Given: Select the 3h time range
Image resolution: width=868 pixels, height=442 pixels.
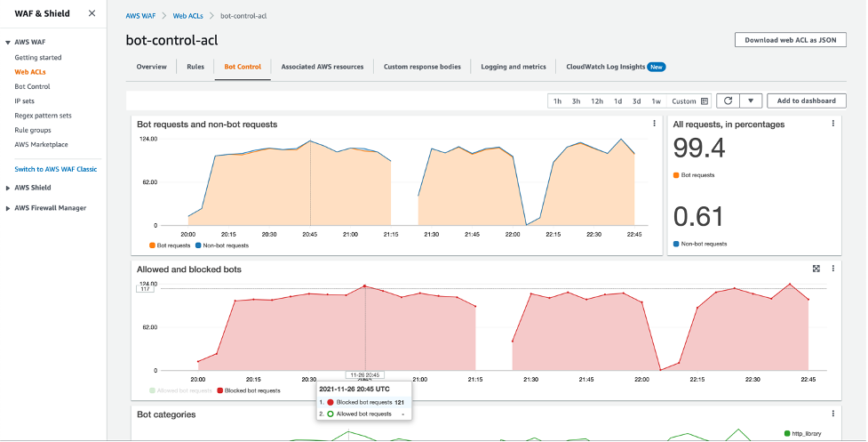Looking at the screenshot, I should pyautogui.click(x=577, y=101).
